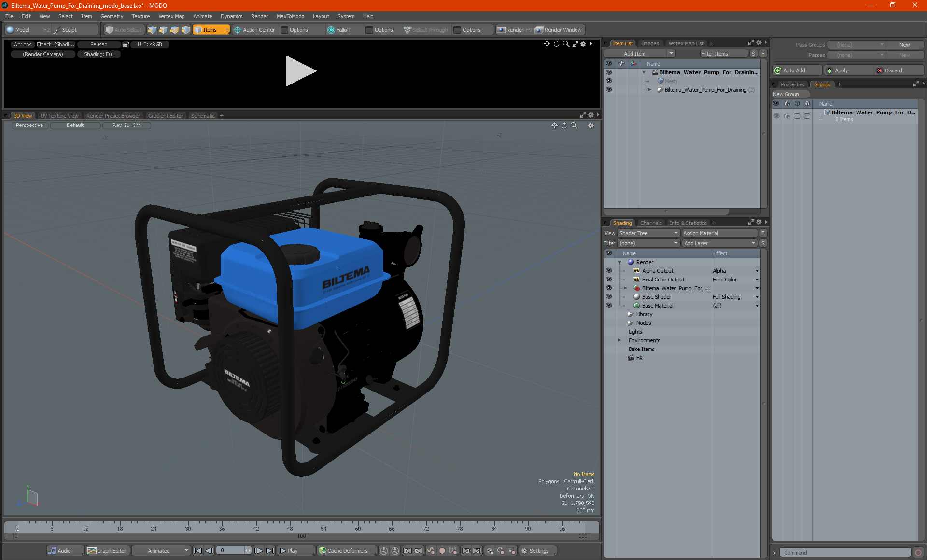Screen dimensions: 927x560
Task: Click the Ray GL: Off button
Action: (126, 126)
